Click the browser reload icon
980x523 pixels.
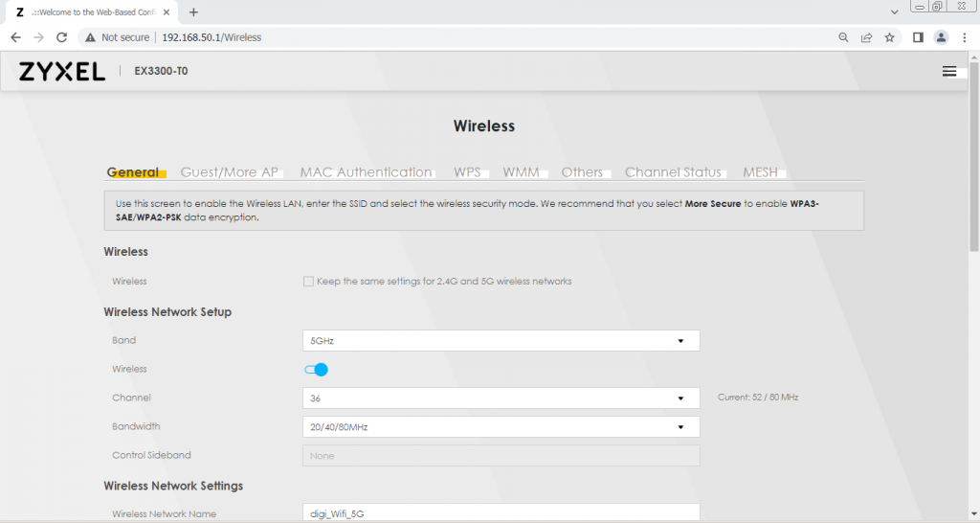62,37
